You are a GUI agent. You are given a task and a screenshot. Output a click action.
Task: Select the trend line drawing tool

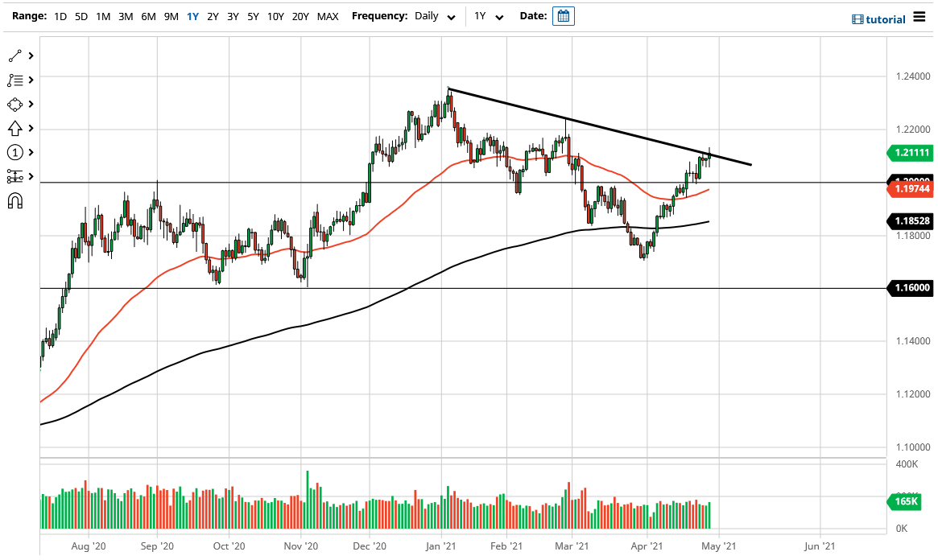coord(15,56)
